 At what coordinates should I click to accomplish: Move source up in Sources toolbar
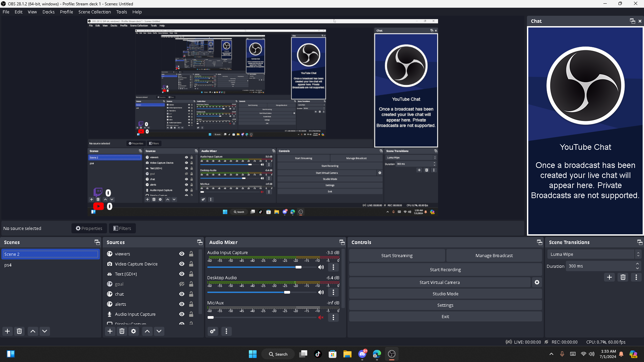tap(147, 331)
